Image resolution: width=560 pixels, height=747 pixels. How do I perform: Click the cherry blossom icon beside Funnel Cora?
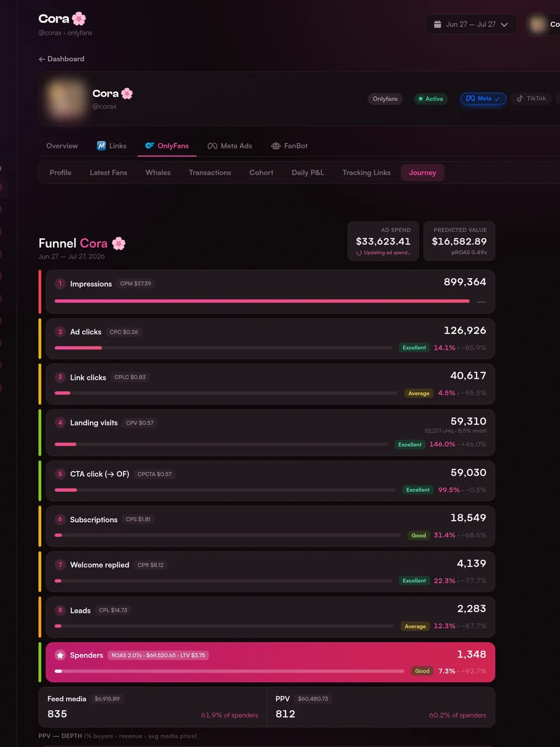pos(119,243)
